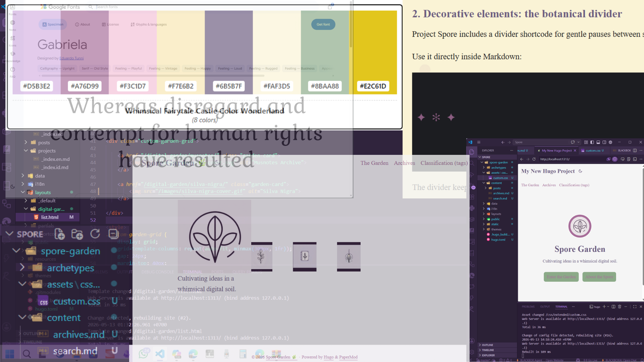Open the custom.css editor tab in small VS Code
Screen dimensions: 644x362
595,150
